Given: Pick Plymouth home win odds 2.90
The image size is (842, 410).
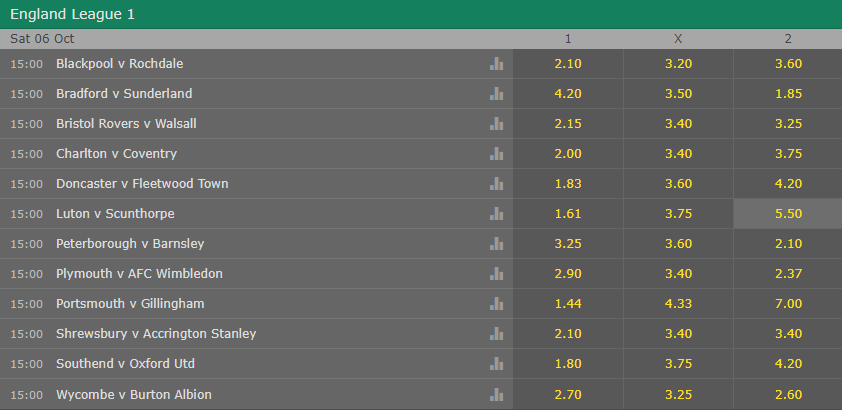Looking at the screenshot, I should [568, 274].
